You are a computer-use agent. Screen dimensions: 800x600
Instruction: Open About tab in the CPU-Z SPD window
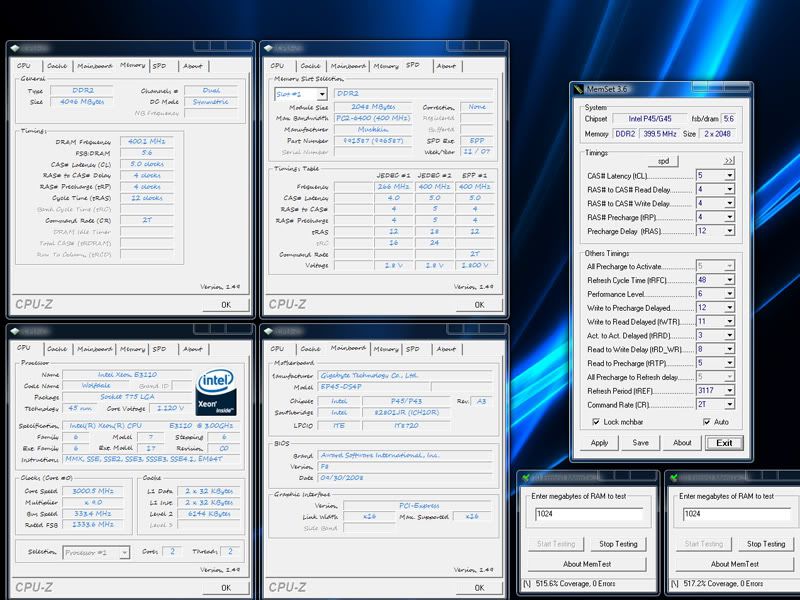(446, 66)
